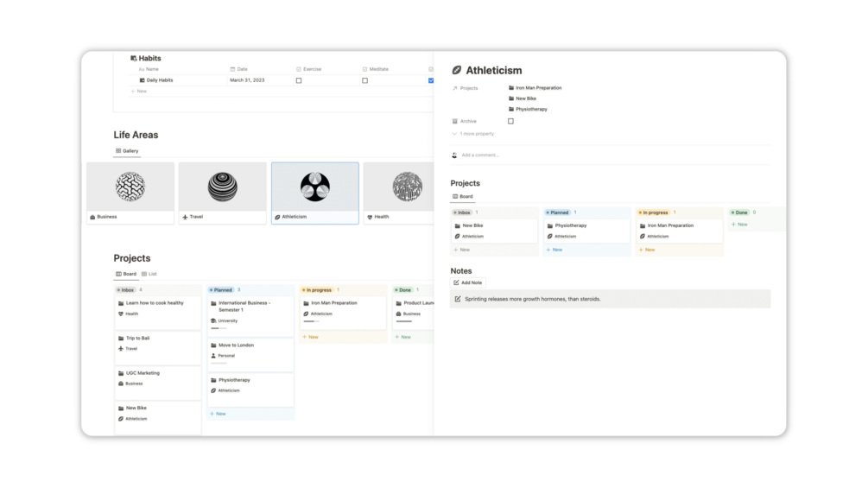Click folder icon beside Iron Man Preparation property

point(511,88)
